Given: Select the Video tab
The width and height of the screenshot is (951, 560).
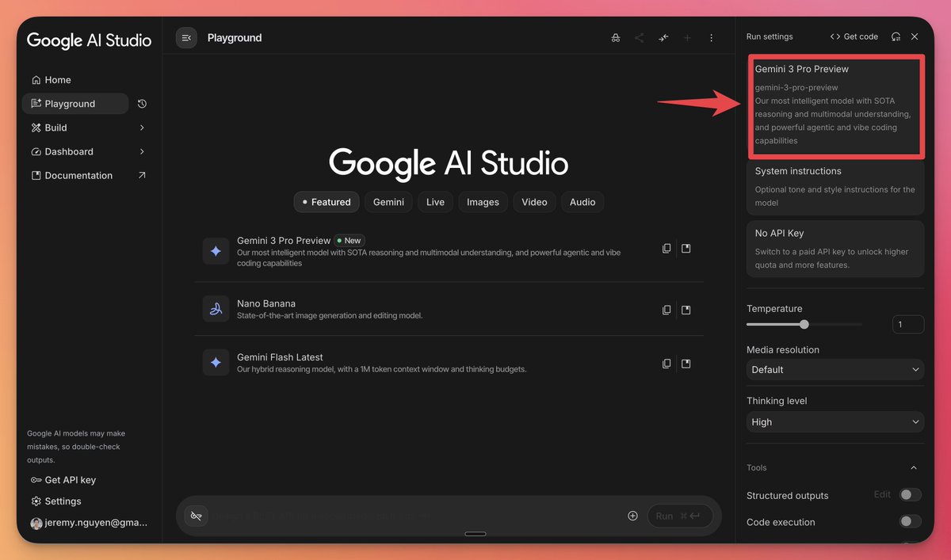Looking at the screenshot, I should 534,202.
